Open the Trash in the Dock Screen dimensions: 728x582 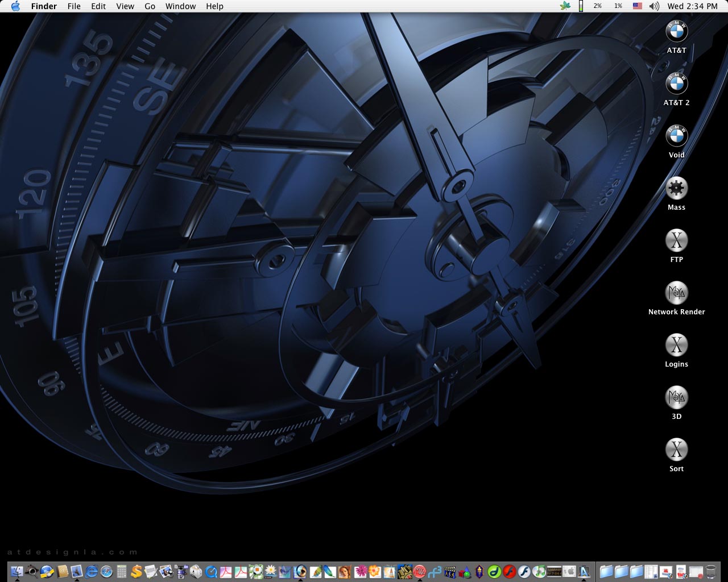[x=711, y=571]
